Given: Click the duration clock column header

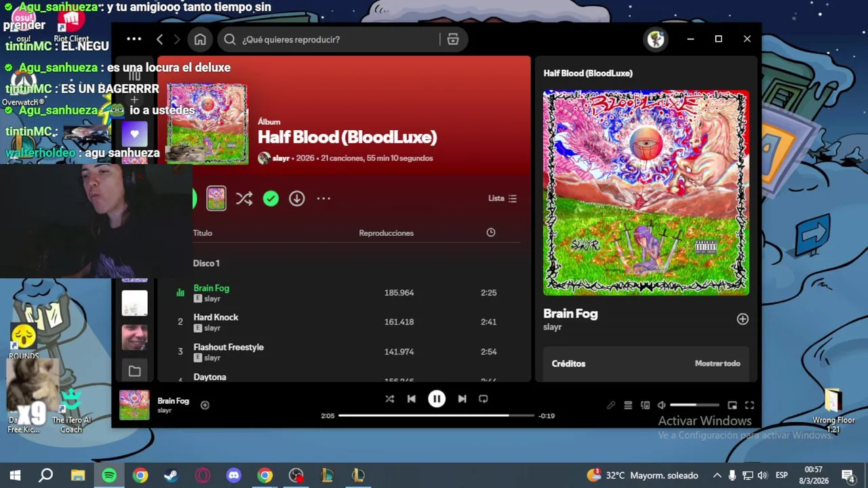Looking at the screenshot, I should click(491, 232).
